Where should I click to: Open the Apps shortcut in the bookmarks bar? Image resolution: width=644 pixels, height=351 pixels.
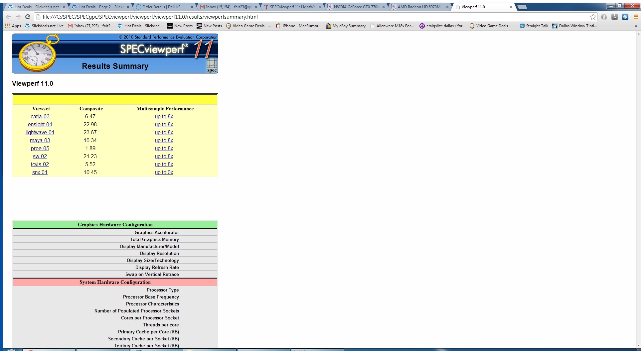click(x=13, y=26)
